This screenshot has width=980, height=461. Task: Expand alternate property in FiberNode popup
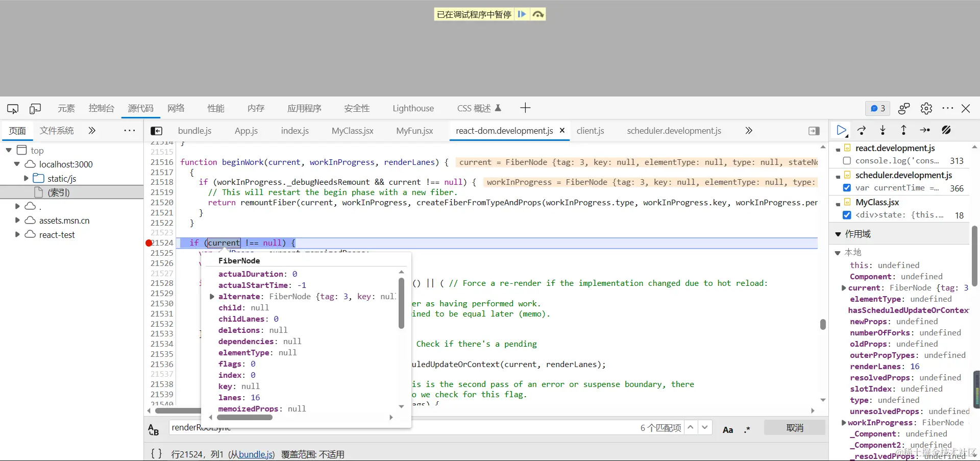tap(212, 297)
